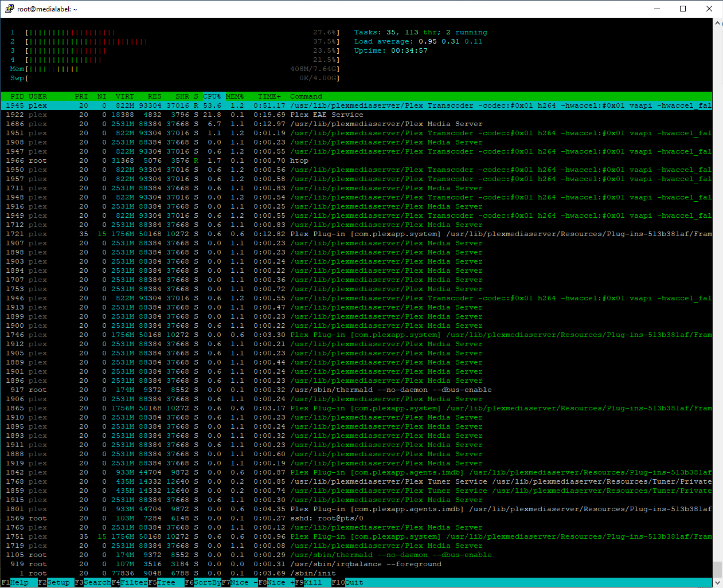Select F3 Search in the bottom bar
The height and width of the screenshot is (588, 723).
(x=93, y=582)
